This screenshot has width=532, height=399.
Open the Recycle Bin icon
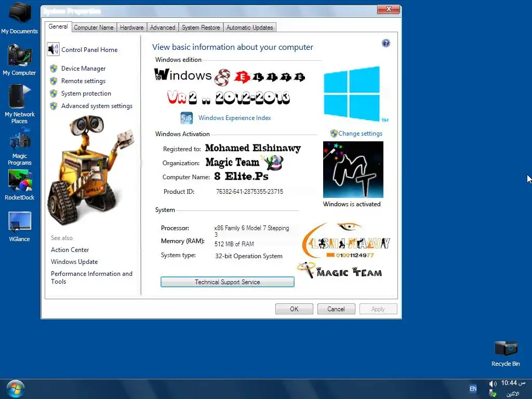click(506, 353)
